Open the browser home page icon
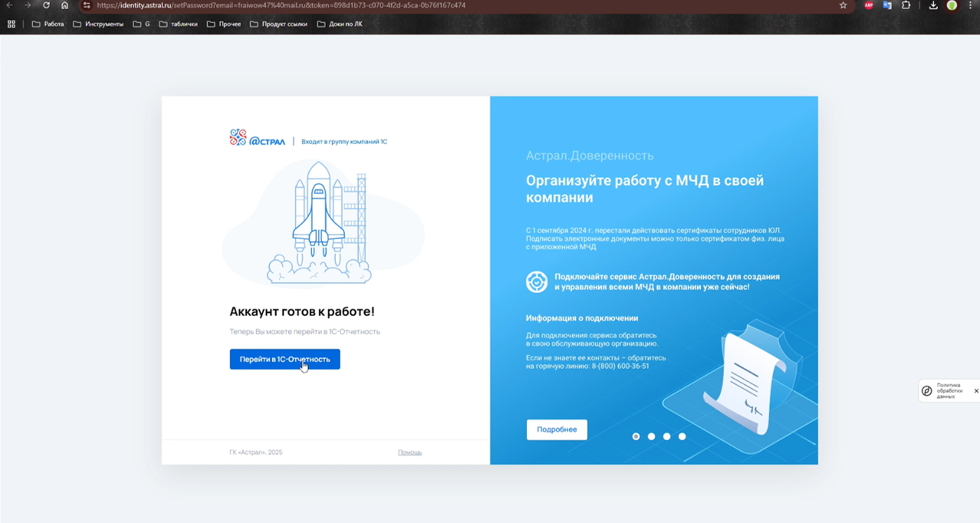 point(64,5)
